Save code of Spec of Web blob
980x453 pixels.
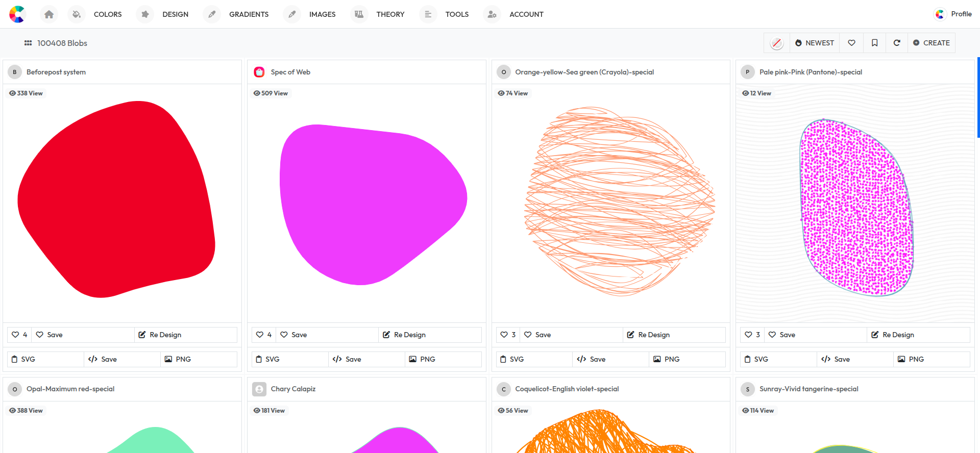coord(366,359)
